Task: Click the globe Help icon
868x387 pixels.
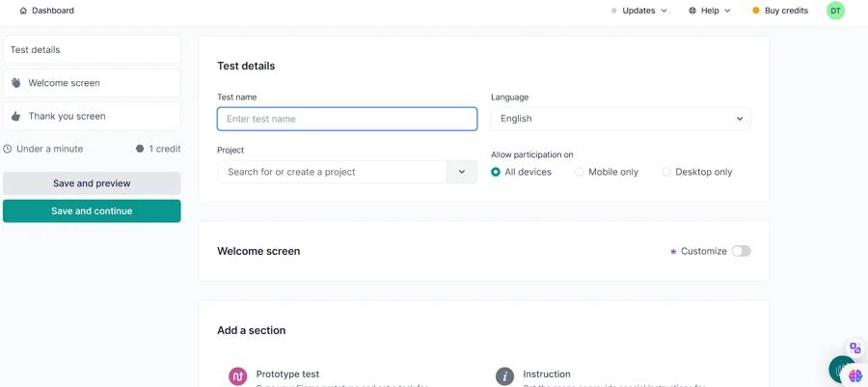Action: click(x=692, y=11)
